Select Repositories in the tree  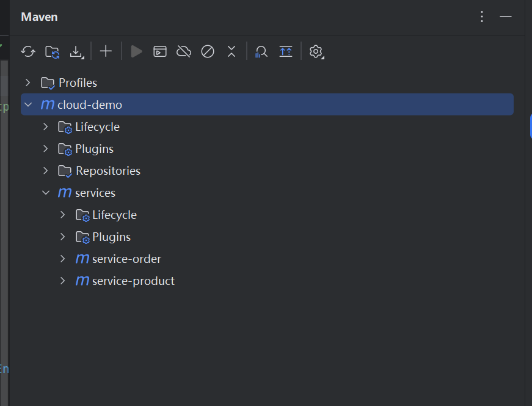(267, 171)
